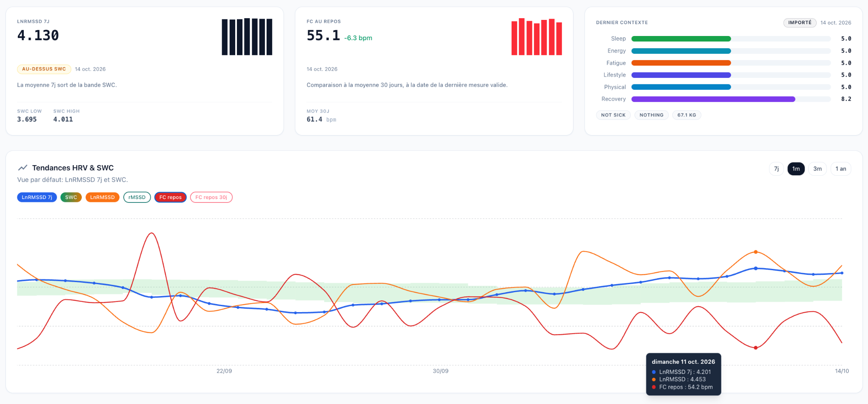The height and width of the screenshot is (404, 868).
Task: Switch to the 3m time range
Action: [x=818, y=169]
